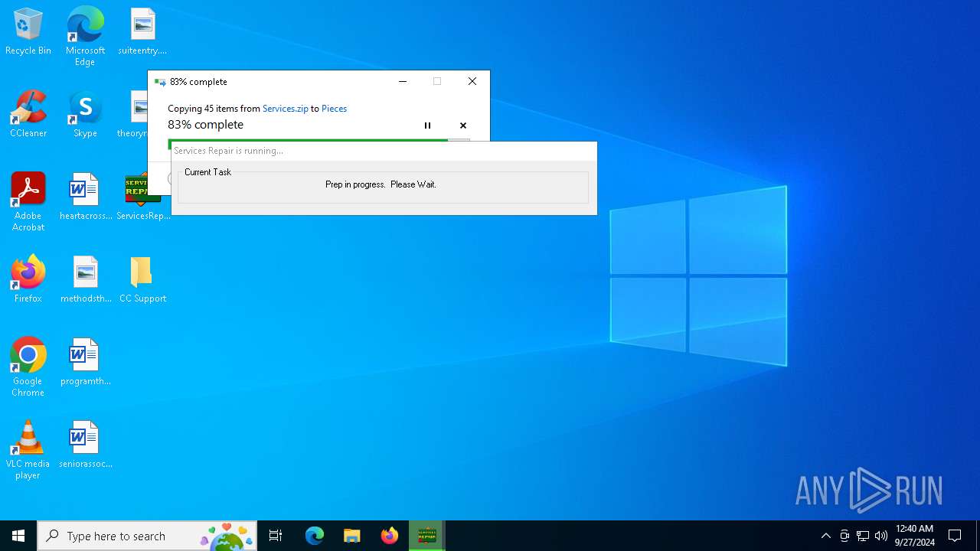
Task: Open the Recycle Bin desktop icon
Action: pos(28,32)
